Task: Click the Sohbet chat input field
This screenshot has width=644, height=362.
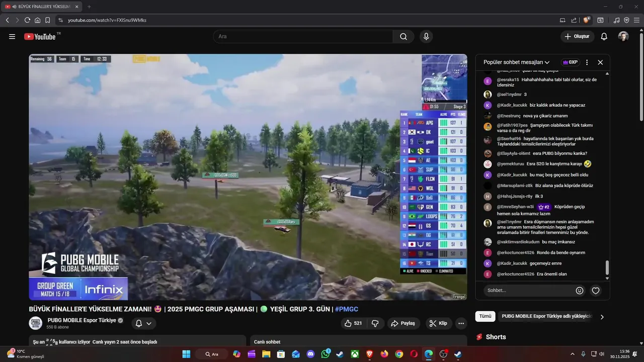Action: [x=528, y=291]
